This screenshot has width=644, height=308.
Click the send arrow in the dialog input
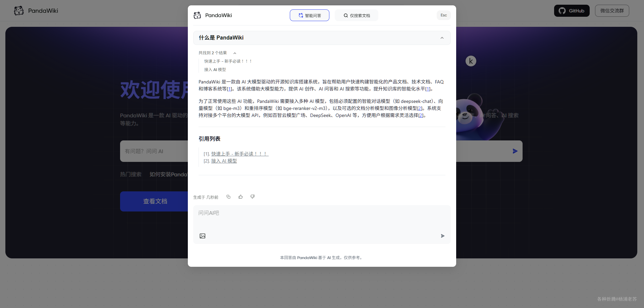tap(443, 236)
